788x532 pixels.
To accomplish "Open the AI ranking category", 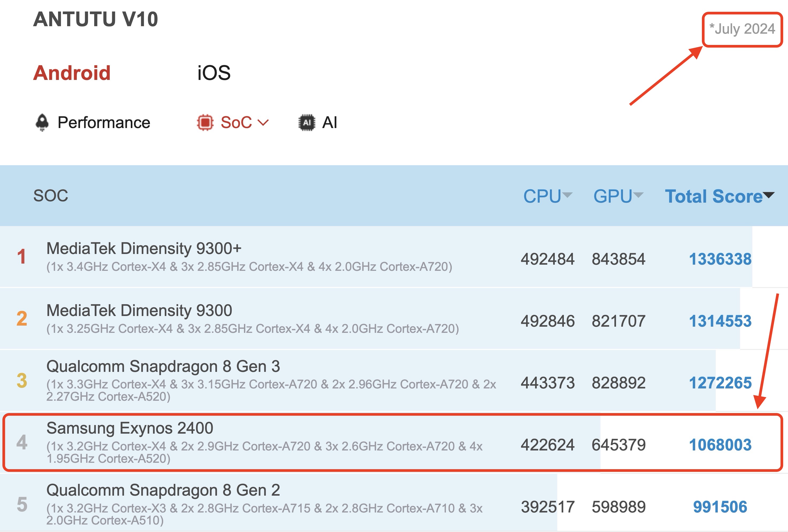I will 330,122.
